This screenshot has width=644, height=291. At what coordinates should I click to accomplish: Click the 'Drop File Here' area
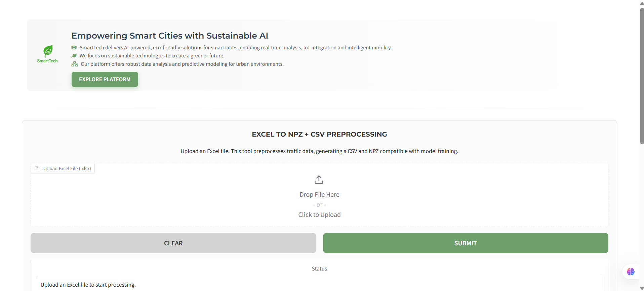(x=319, y=195)
